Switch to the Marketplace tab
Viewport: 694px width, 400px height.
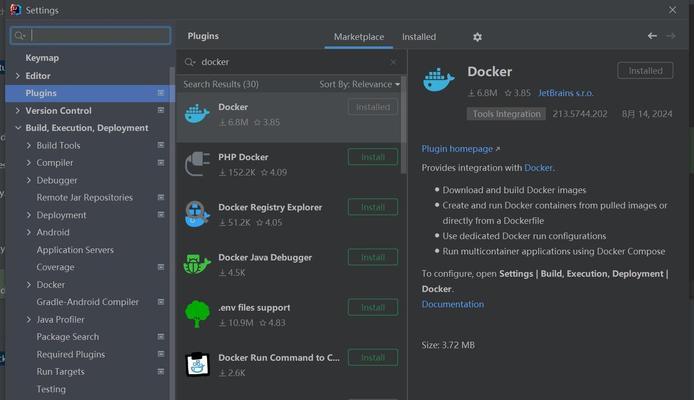[x=359, y=37]
